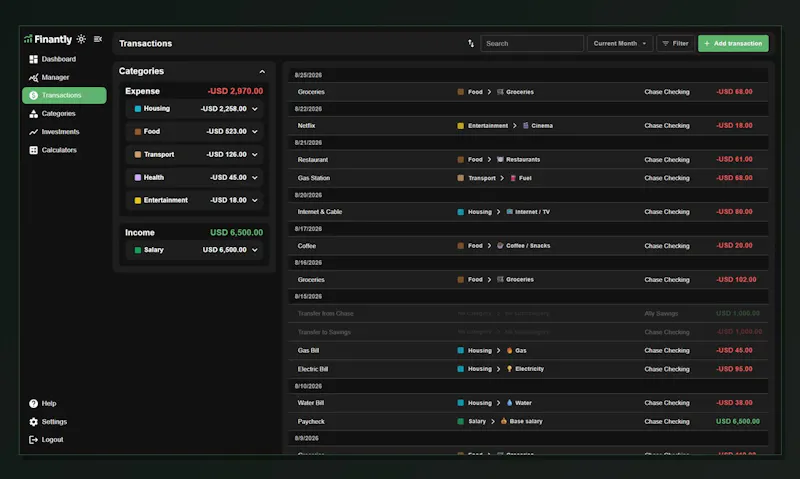This screenshot has width=800, height=479.
Task: Click the Groceries icon in 8/16/2026 row
Action: click(x=500, y=280)
